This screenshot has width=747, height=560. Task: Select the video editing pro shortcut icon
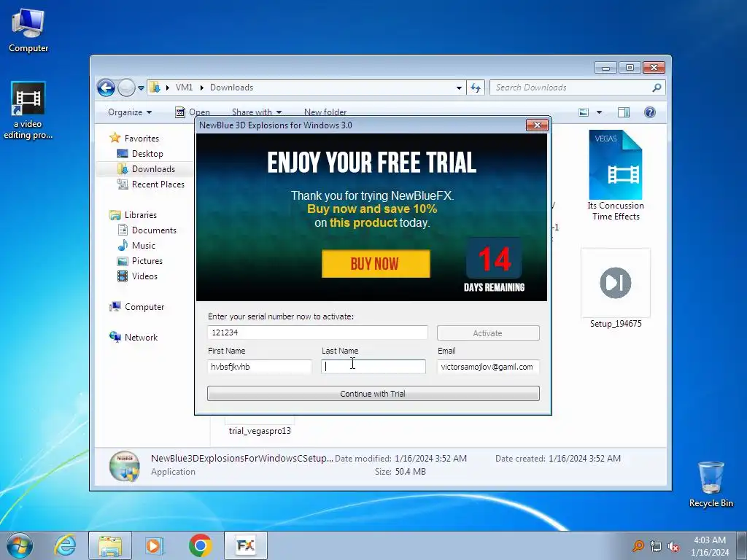(x=28, y=111)
